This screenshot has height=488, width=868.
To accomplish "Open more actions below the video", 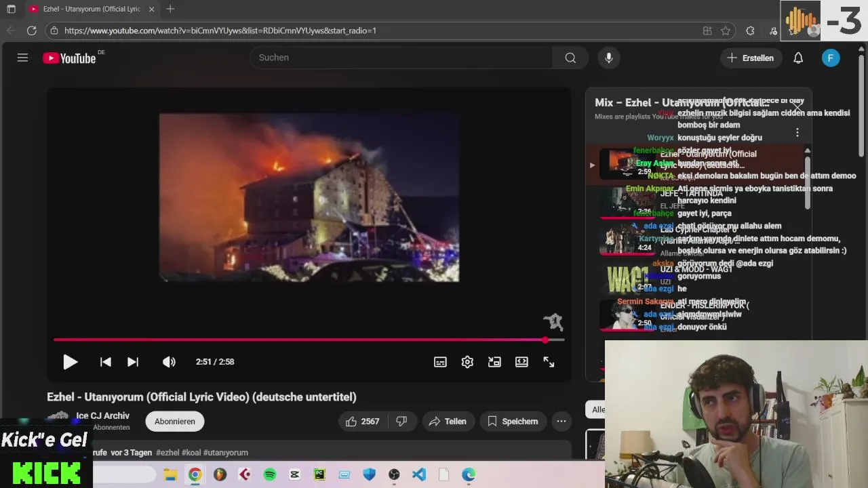I will tap(561, 422).
